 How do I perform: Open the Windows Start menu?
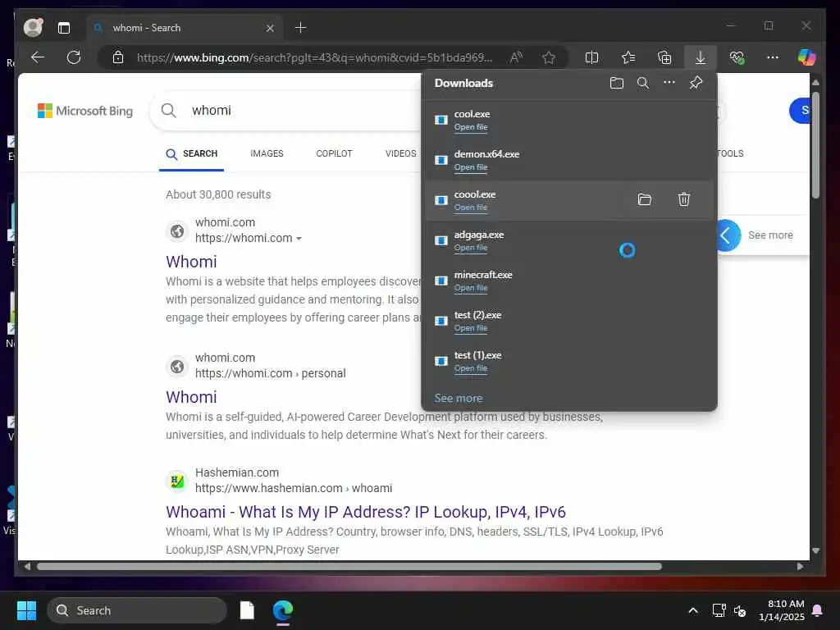click(x=26, y=610)
